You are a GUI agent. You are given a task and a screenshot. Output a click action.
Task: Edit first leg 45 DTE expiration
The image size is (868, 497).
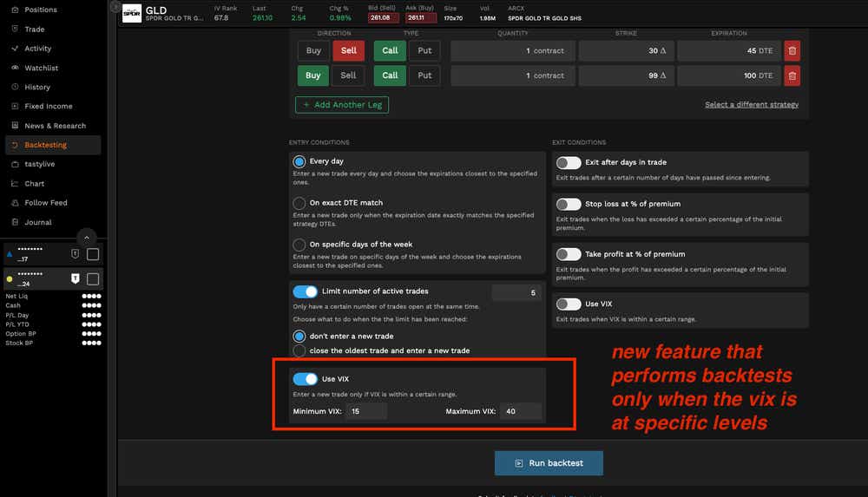pos(728,51)
